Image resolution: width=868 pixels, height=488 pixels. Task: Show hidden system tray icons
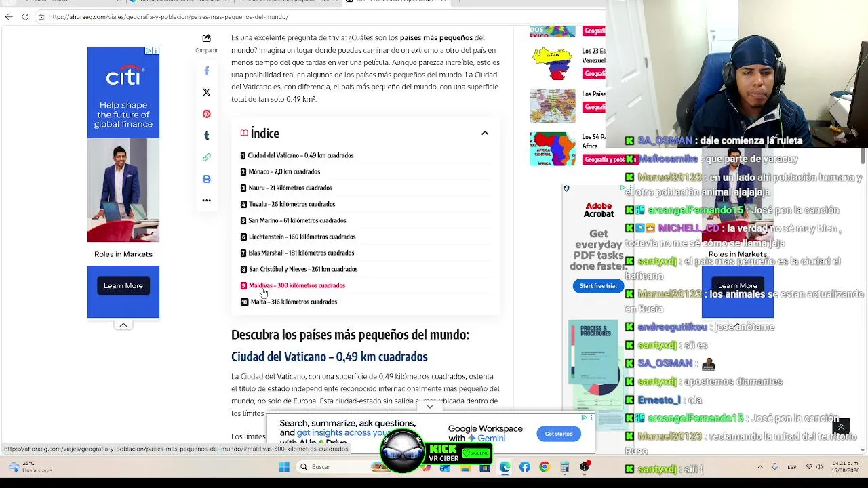click(760, 467)
